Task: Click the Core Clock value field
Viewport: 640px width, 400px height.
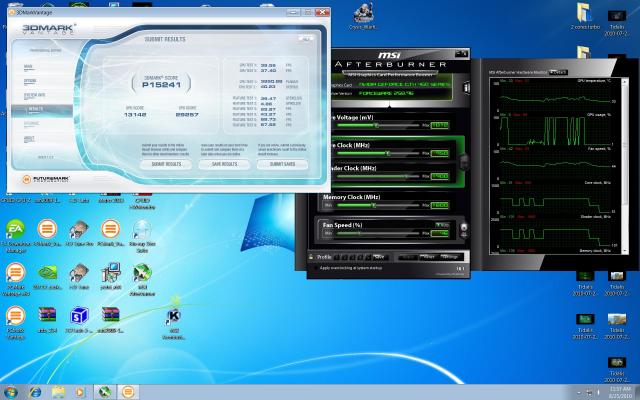Action: [440, 153]
